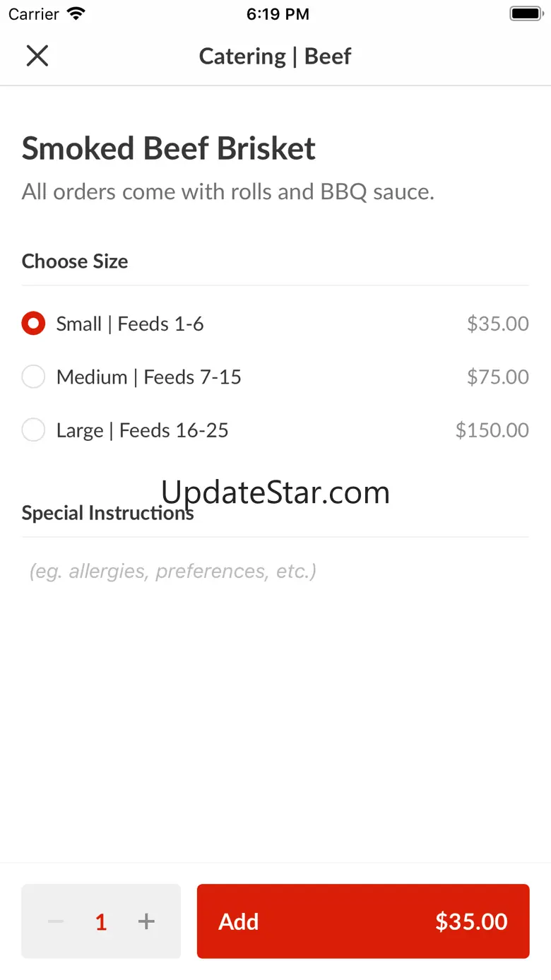Tap the Catering | Beef header title
The height and width of the screenshot is (980, 551).
[275, 56]
